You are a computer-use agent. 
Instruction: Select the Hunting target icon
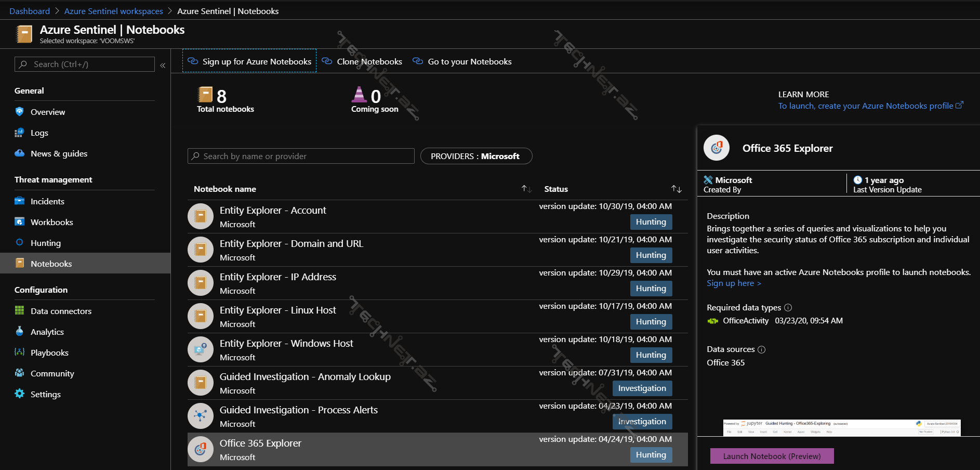click(x=20, y=243)
